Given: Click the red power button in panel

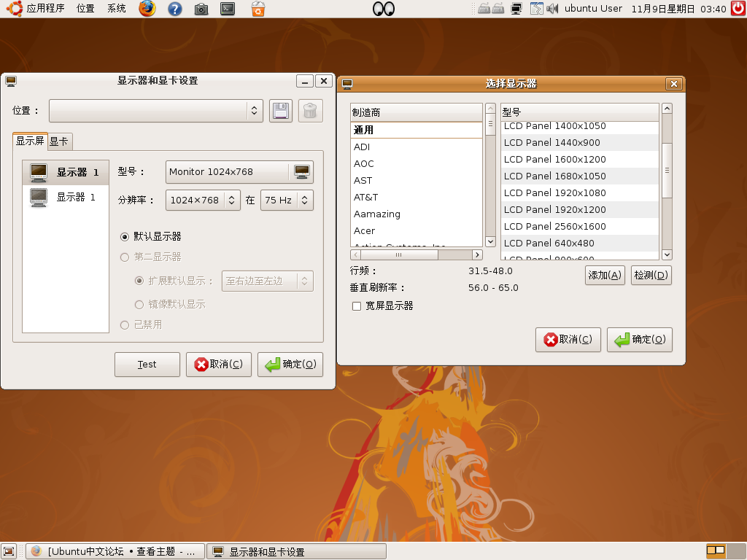Looking at the screenshot, I should (738, 8).
